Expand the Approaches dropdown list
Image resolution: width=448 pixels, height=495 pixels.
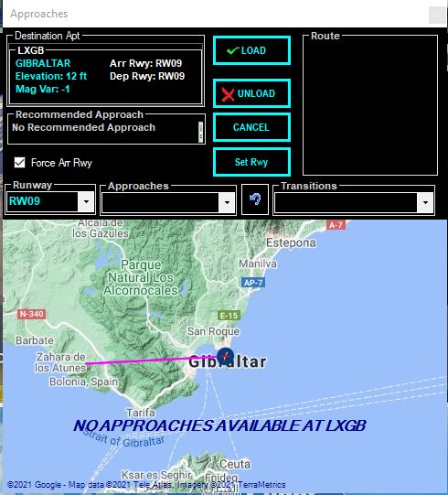227,202
